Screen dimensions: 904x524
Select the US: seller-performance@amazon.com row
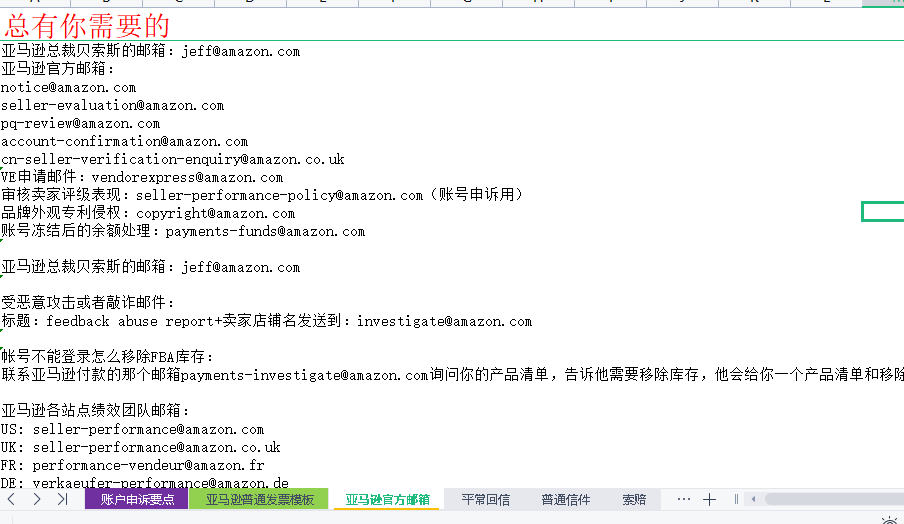coord(132,429)
